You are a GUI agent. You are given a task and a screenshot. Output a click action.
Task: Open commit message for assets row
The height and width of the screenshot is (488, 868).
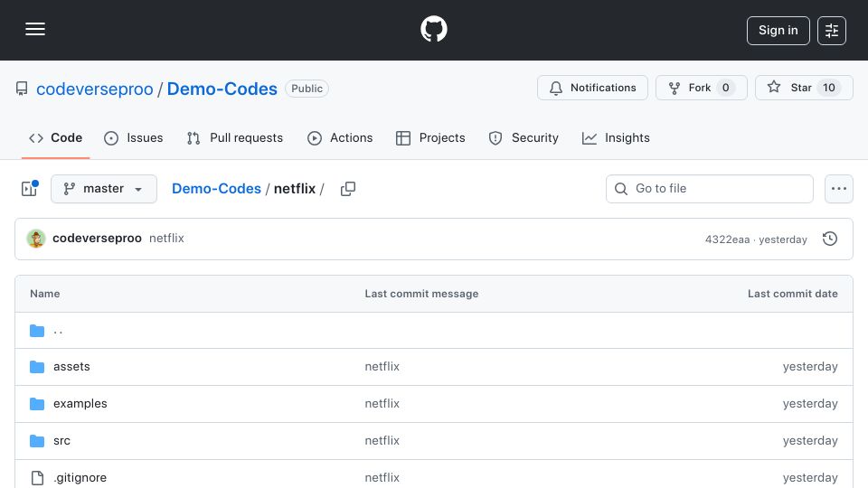(x=382, y=366)
